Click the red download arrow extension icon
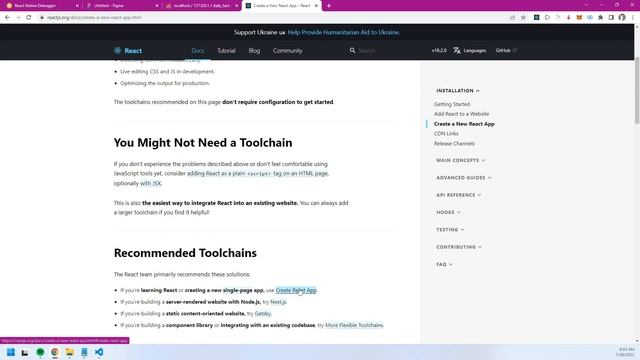This screenshot has height=360, width=640. (569, 18)
